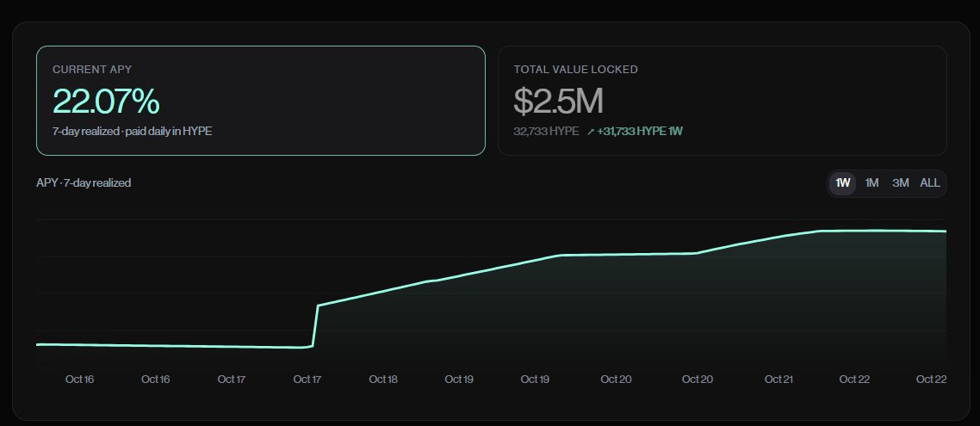
Task: Switch chart to the 3M range
Action: (900, 183)
